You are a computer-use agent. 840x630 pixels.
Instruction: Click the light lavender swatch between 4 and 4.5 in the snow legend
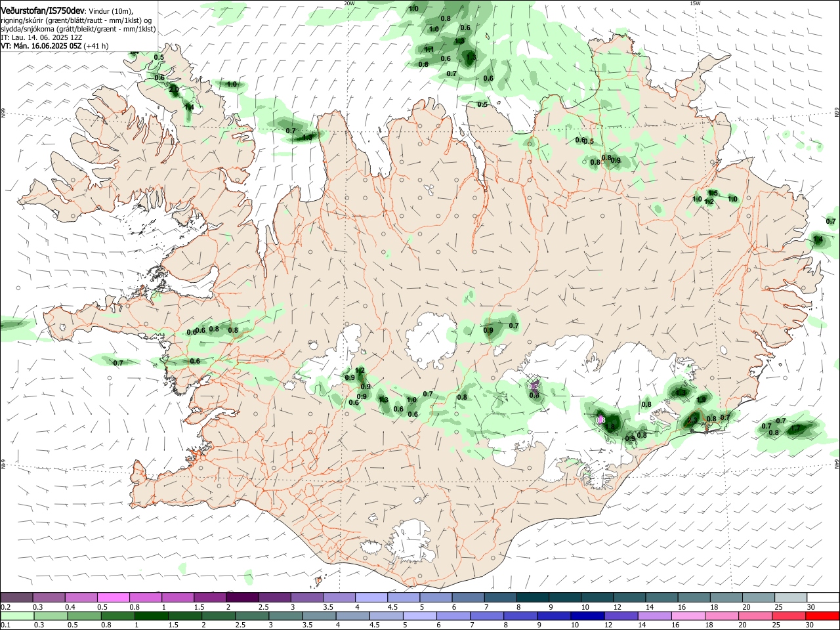pyautogui.click(x=371, y=597)
